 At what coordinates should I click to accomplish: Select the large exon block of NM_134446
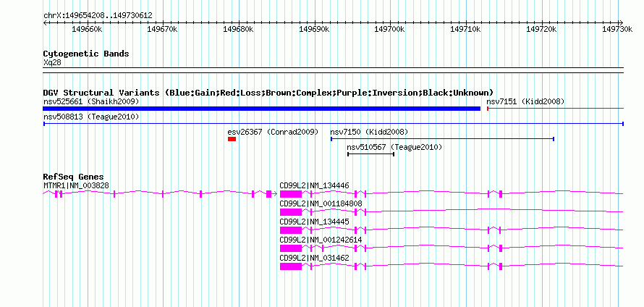pyautogui.click(x=291, y=194)
